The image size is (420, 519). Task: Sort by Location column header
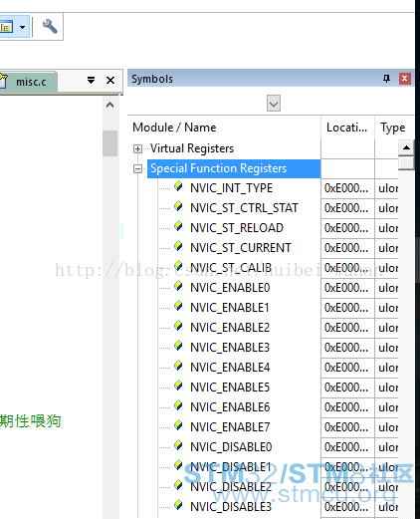347,128
